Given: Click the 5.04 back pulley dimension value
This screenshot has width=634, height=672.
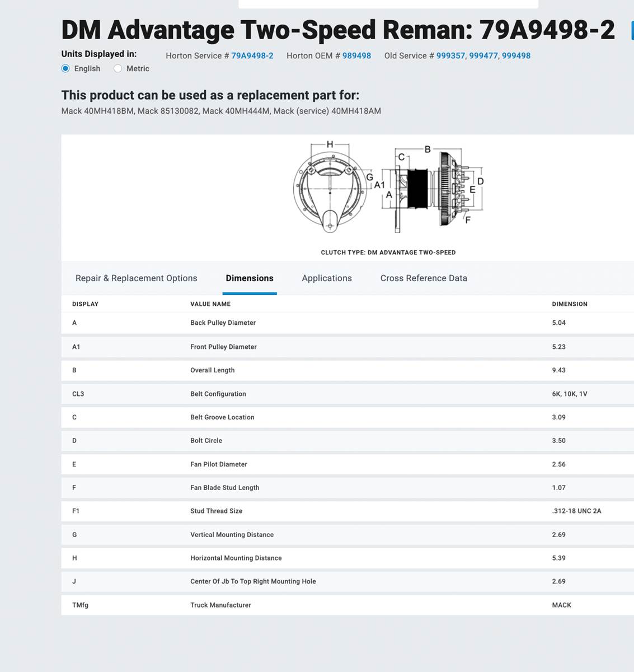Looking at the screenshot, I should pos(558,323).
